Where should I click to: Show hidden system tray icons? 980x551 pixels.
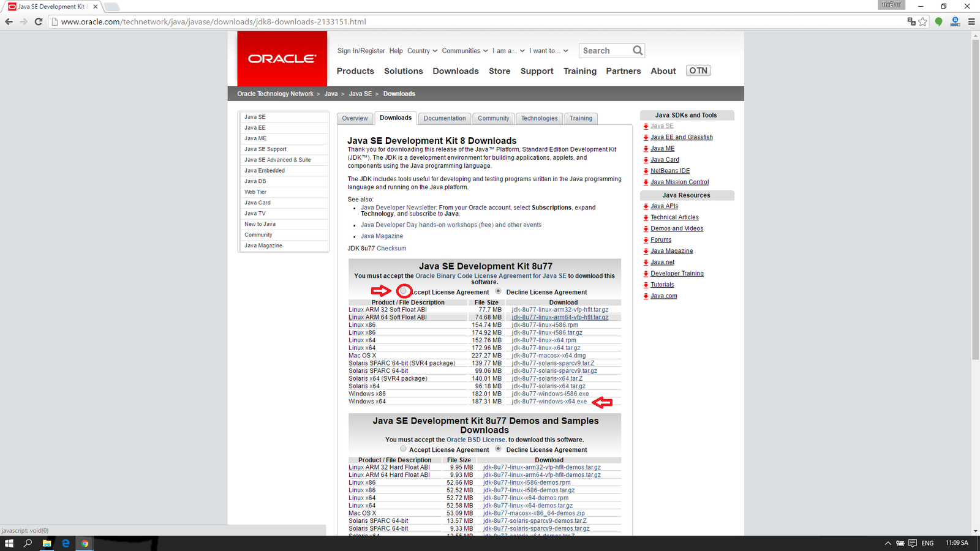[888, 543]
